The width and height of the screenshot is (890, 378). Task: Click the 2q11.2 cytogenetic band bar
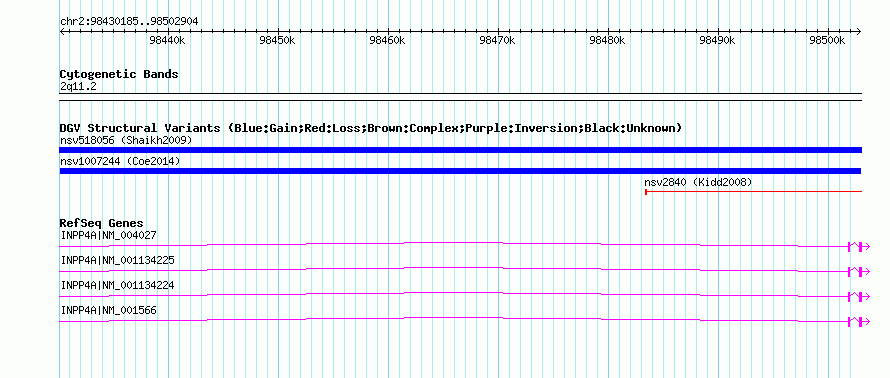[460, 96]
